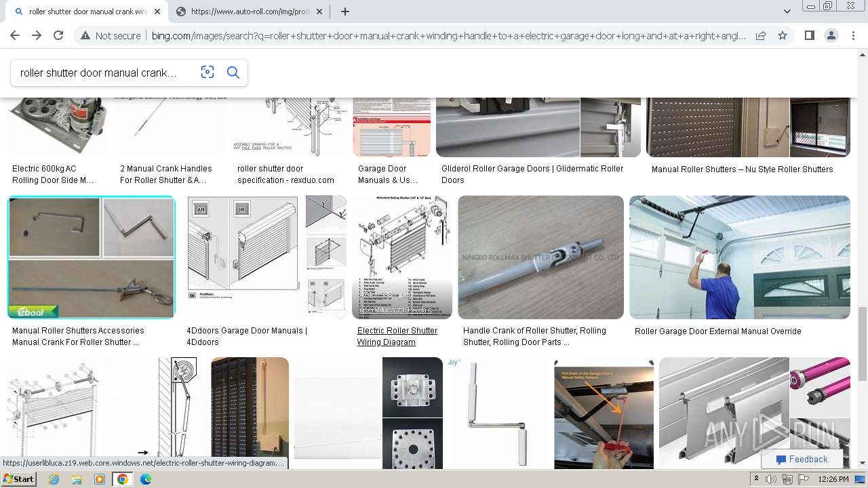Switch to the auto-roll.com image tab
This screenshot has width=868, height=488.
(x=249, y=12)
